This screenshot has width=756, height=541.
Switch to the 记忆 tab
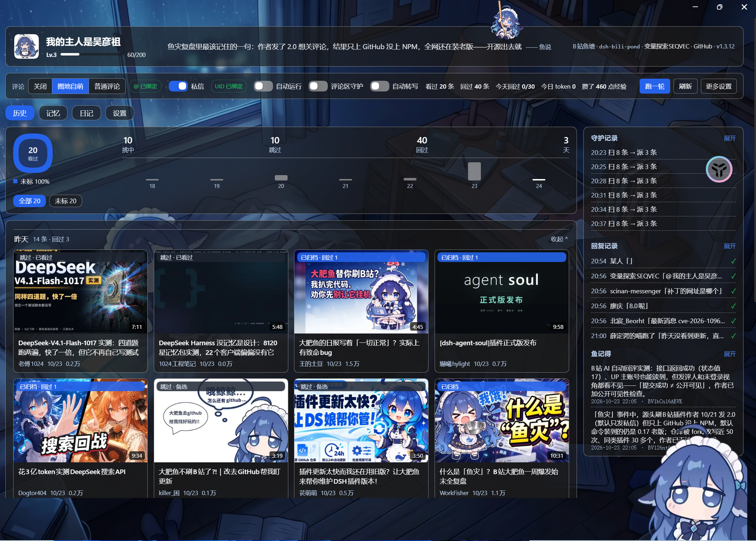pyautogui.click(x=53, y=113)
